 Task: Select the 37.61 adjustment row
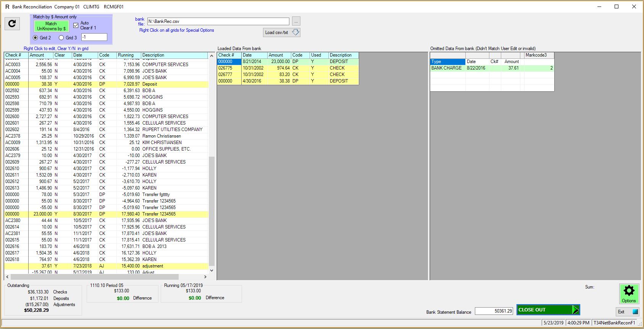[106, 266]
